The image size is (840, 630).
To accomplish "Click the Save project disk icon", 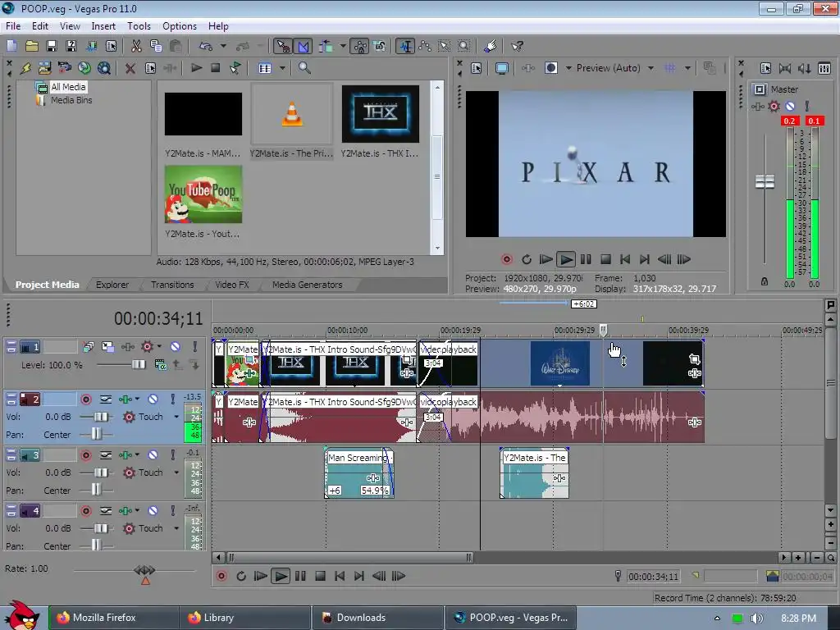I will click(52, 46).
